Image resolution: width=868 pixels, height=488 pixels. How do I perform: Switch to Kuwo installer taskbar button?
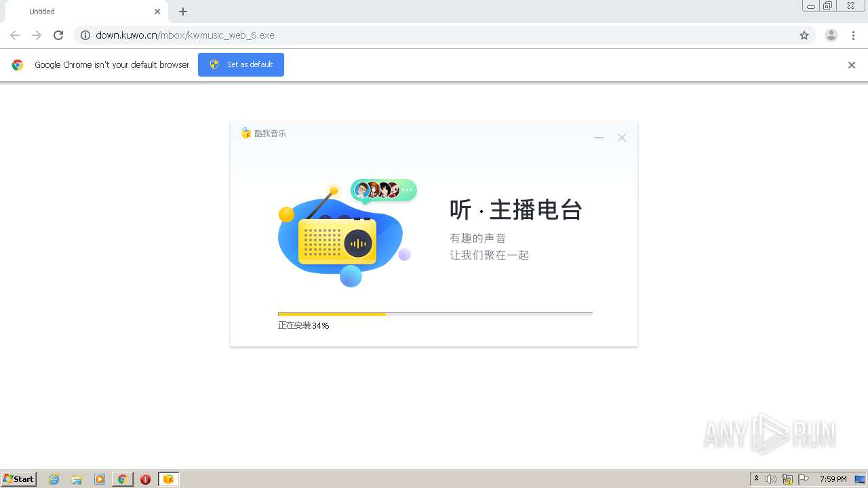coord(168,479)
